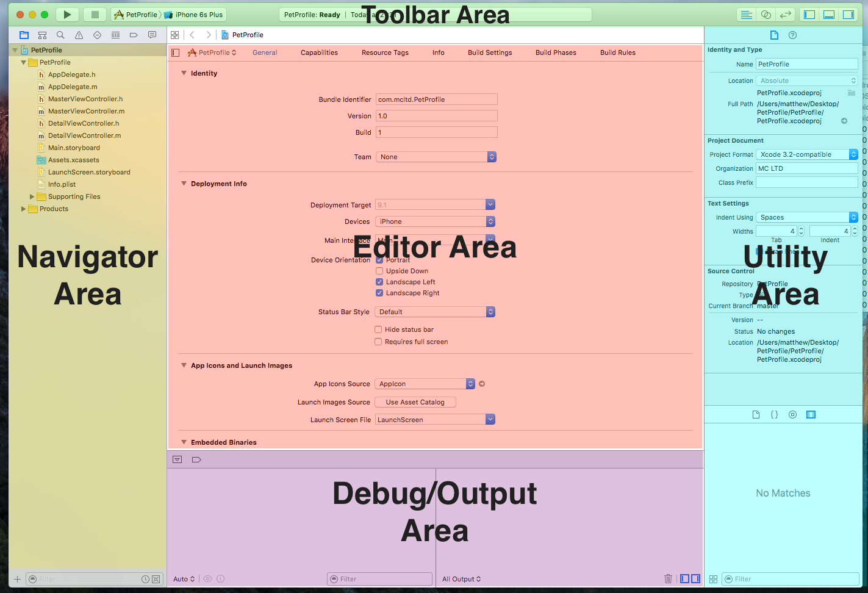Clear the debug console with trash icon
Image resolution: width=868 pixels, height=593 pixels.
tap(668, 579)
